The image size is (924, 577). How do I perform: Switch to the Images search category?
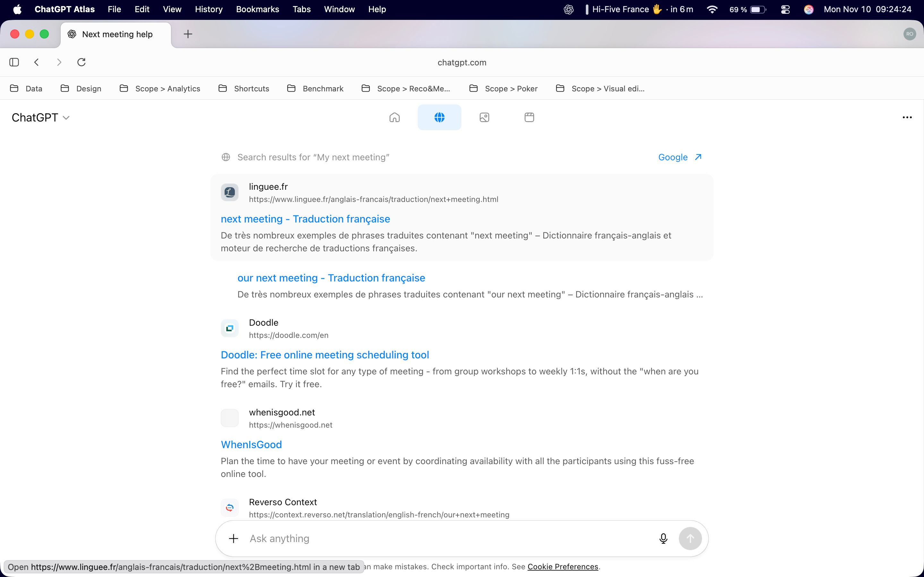484,117
